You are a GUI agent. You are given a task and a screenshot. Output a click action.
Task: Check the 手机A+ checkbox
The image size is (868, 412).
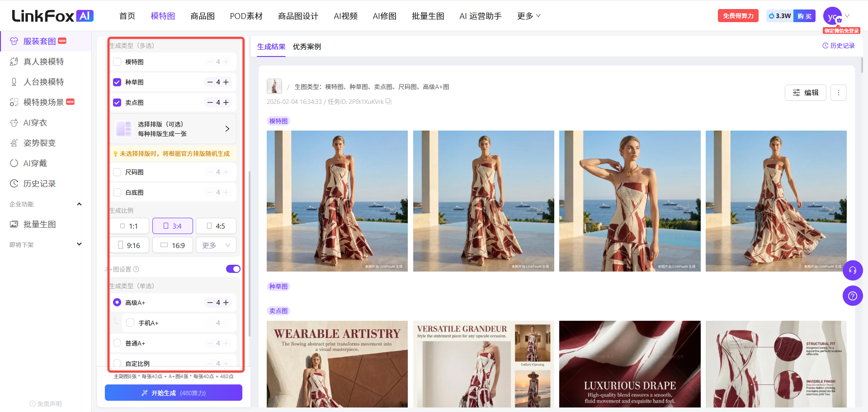coord(130,323)
